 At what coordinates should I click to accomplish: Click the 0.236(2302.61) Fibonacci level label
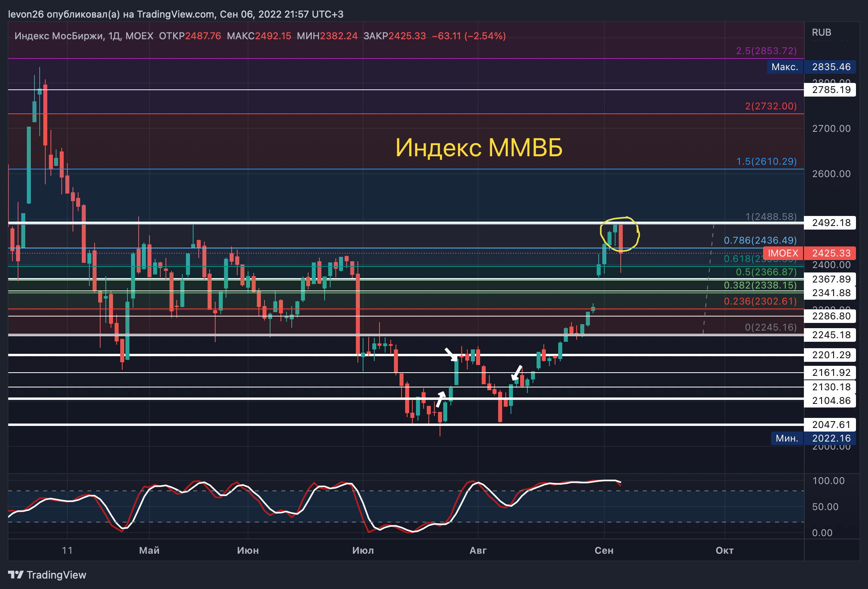[760, 301]
